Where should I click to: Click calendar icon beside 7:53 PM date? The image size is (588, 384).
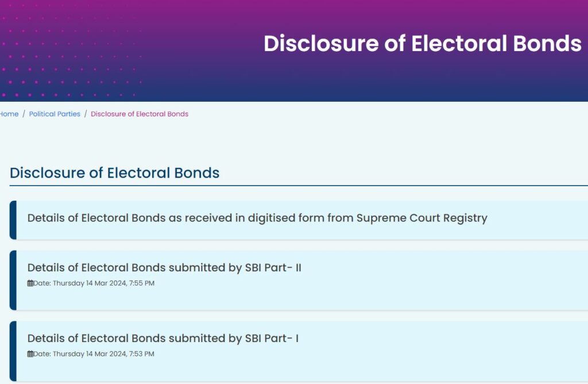(30, 354)
